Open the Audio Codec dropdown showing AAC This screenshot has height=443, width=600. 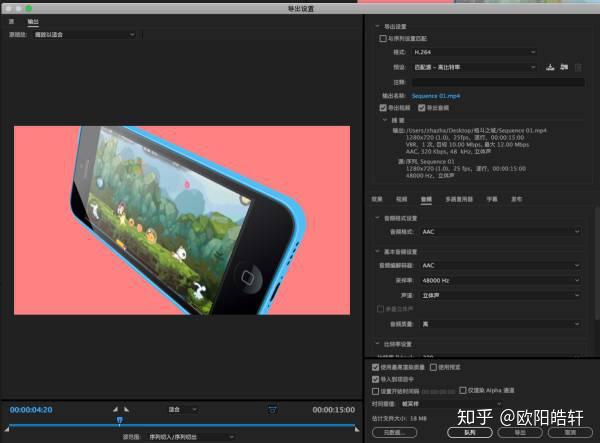coord(501,265)
